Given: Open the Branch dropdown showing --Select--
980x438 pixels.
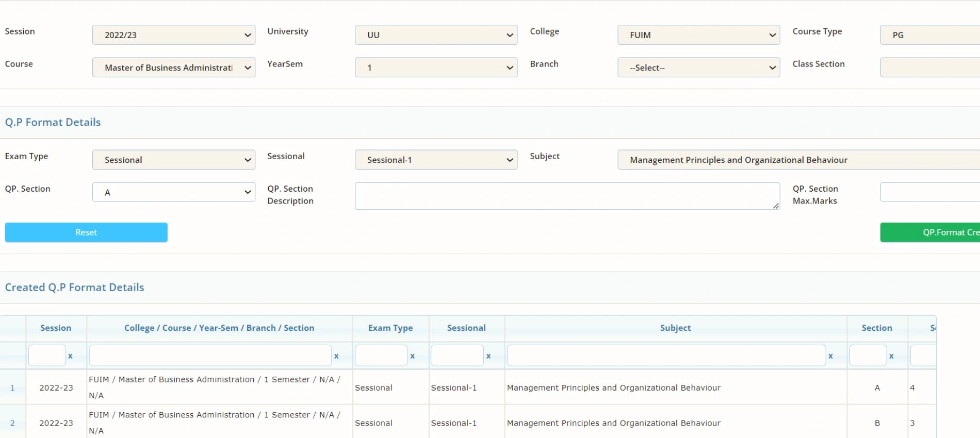Looking at the screenshot, I should tap(698, 68).
